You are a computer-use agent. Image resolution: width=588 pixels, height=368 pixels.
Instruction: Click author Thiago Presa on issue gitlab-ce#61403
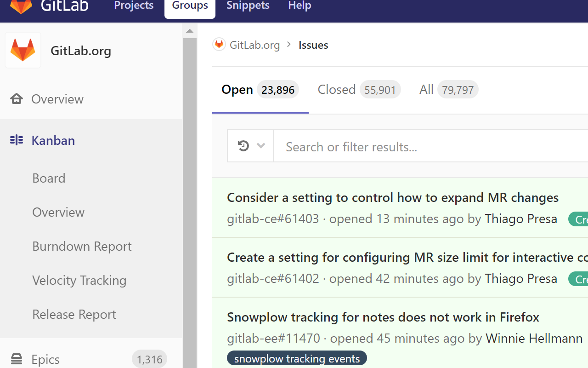click(521, 218)
